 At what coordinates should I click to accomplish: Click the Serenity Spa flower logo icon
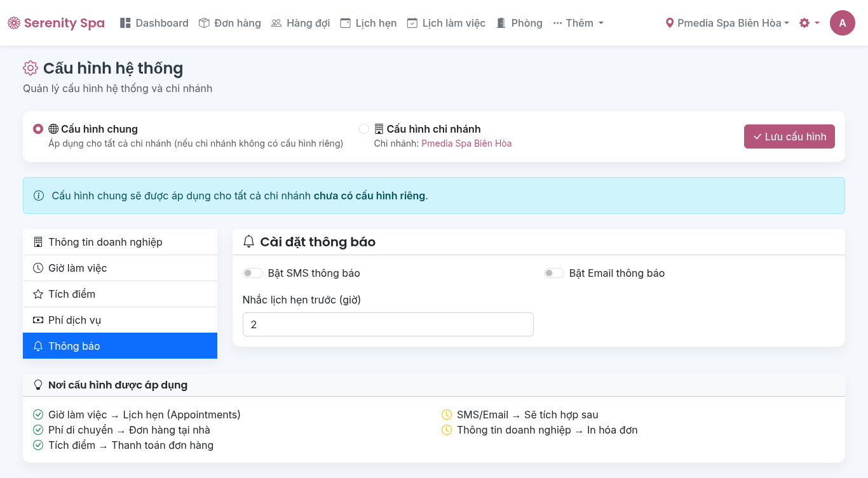14,23
